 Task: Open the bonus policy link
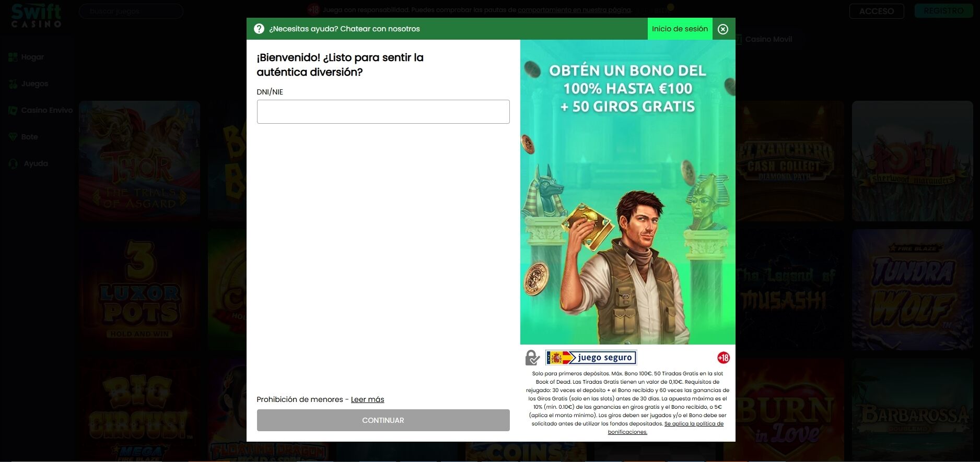tap(665, 428)
